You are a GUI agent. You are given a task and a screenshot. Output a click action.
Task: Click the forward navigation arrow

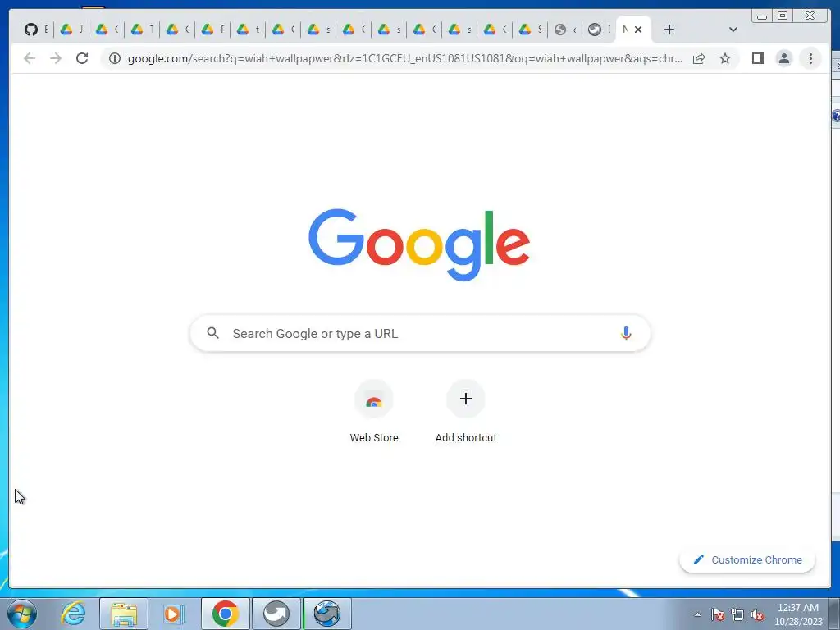point(56,58)
